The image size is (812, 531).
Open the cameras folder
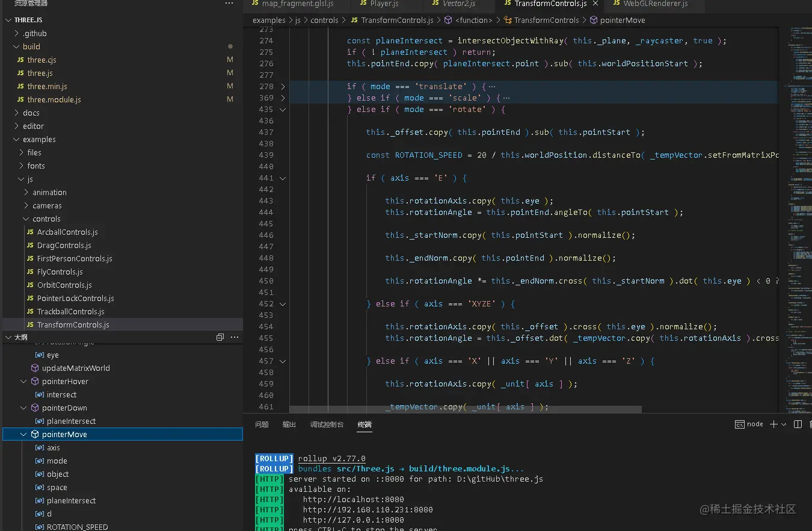point(123,205)
